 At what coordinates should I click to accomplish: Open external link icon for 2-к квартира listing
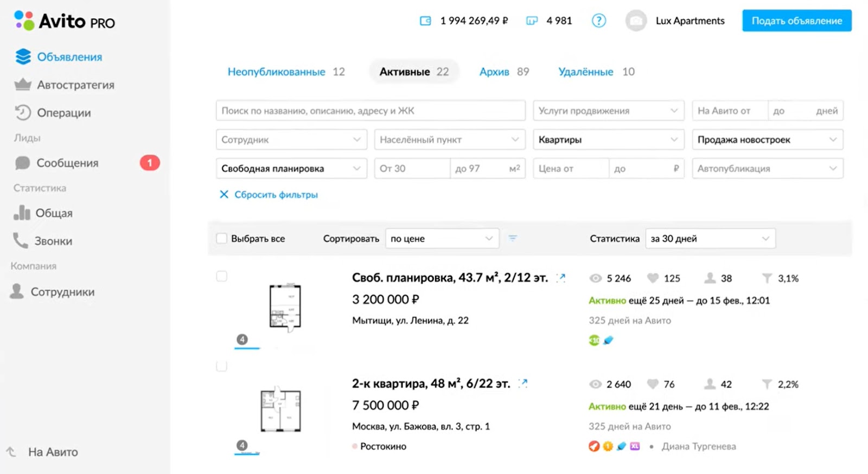point(523,383)
